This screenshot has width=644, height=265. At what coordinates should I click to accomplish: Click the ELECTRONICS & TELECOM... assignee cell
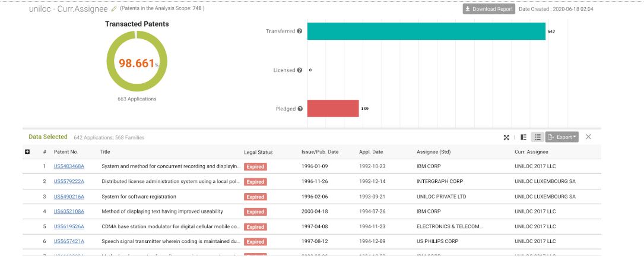pyautogui.click(x=450, y=226)
